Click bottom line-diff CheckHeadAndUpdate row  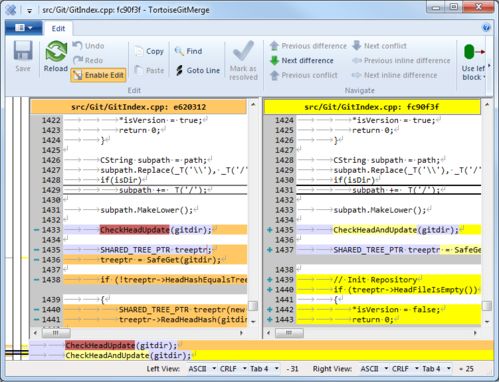point(261,355)
